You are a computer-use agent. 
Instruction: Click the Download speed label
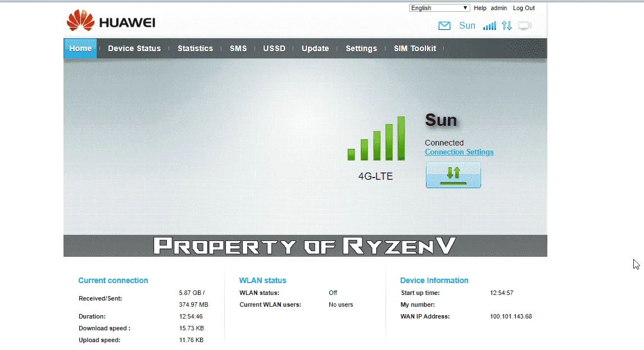(105, 328)
